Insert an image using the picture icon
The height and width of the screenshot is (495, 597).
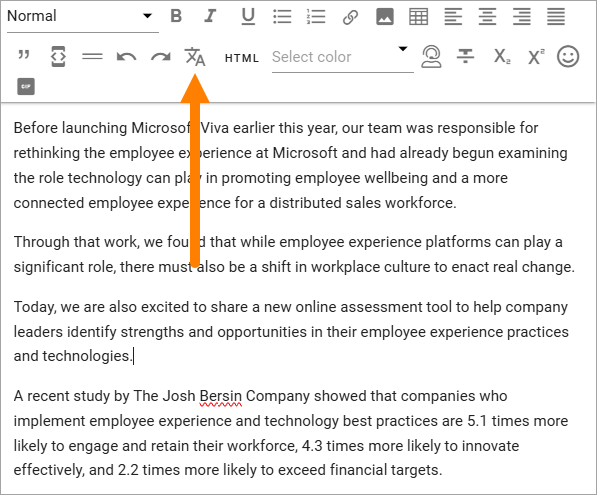coord(385,17)
